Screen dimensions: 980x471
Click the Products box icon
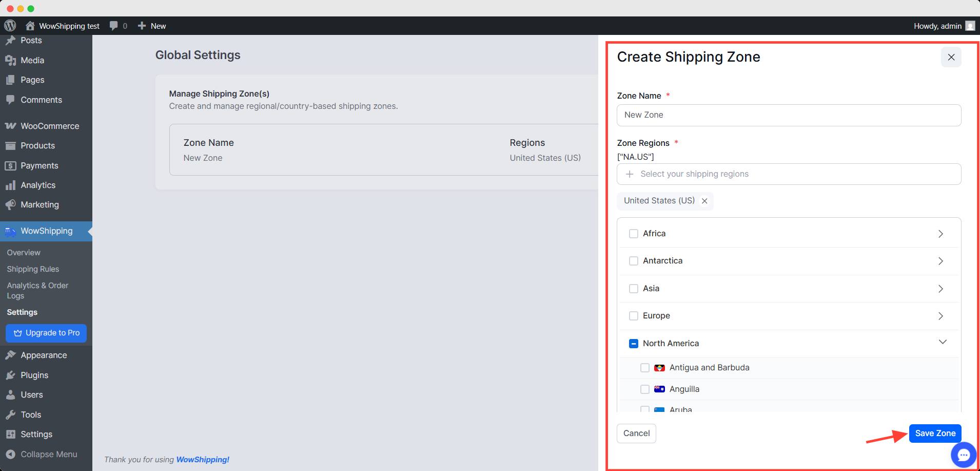[x=10, y=145]
